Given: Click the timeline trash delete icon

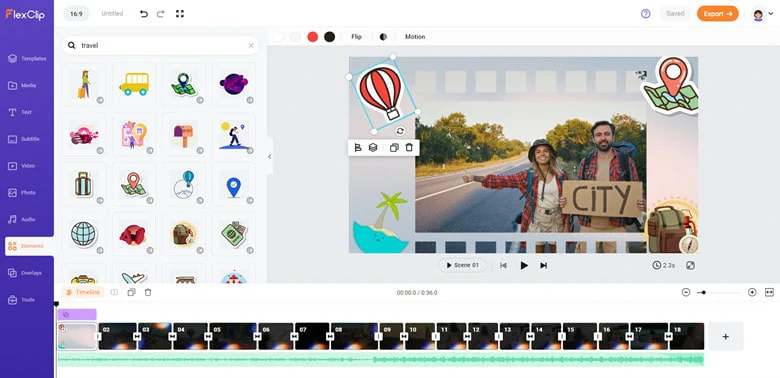Looking at the screenshot, I should (148, 292).
